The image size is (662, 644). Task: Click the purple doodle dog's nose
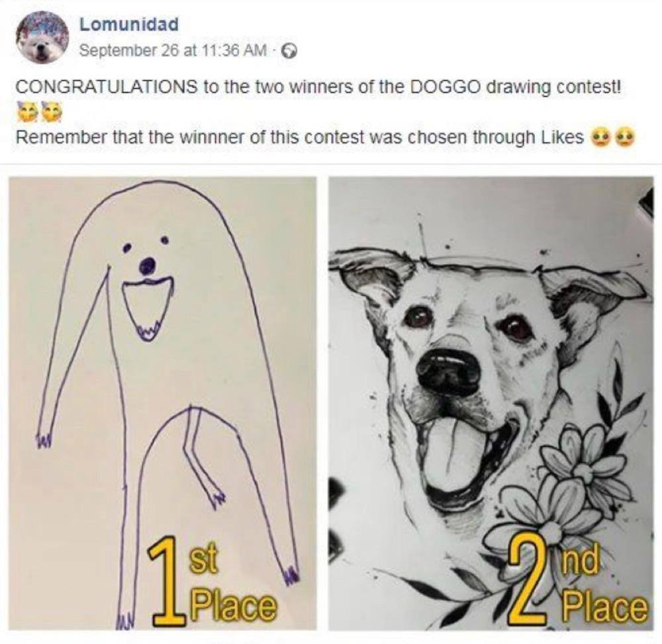point(148,266)
